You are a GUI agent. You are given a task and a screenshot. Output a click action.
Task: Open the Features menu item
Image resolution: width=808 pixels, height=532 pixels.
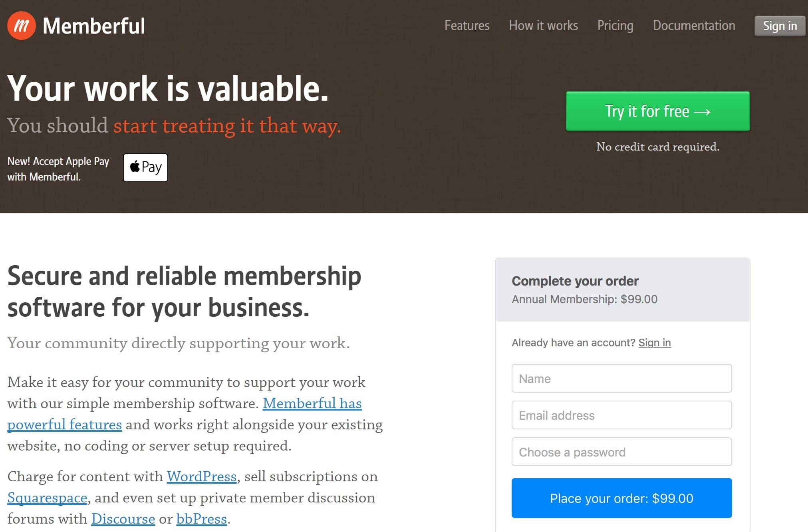pos(467,26)
